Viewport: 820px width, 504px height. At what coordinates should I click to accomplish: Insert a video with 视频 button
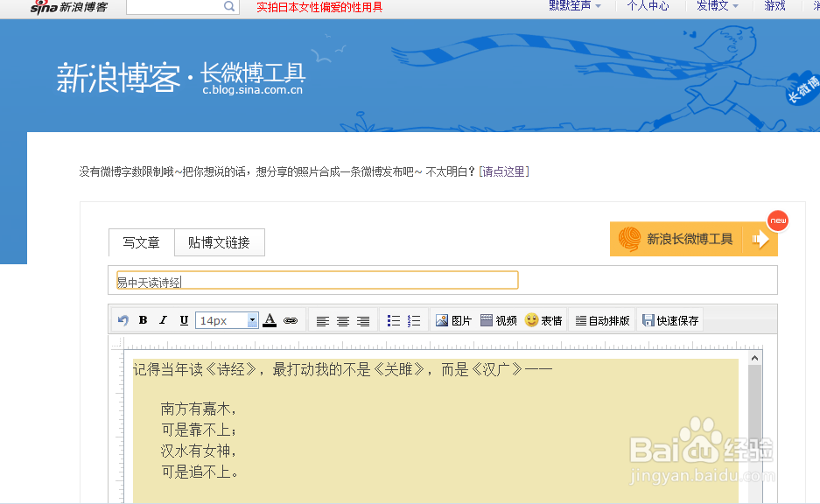coord(498,320)
